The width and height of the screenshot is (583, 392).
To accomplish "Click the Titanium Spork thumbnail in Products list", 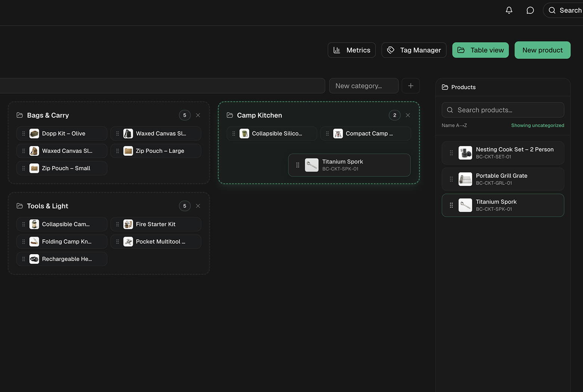I will tap(465, 205).
